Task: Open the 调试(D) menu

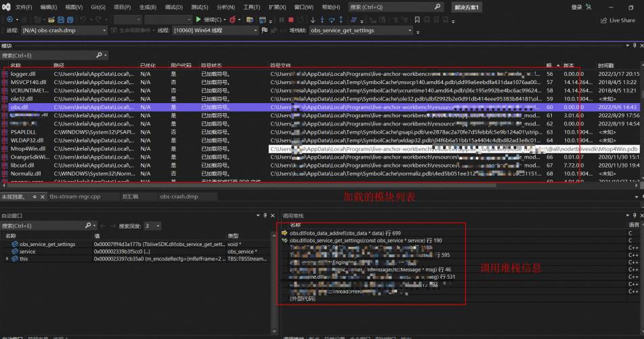Action: [173, 7]
